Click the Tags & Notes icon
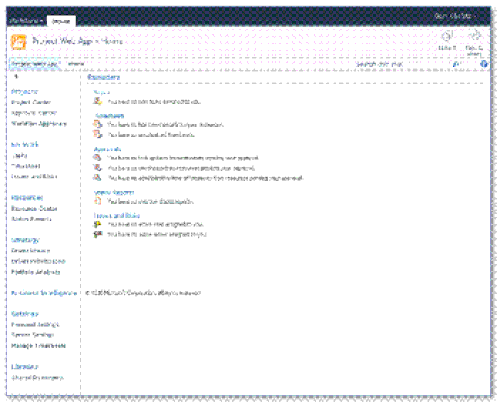500x405 pixels. click(474, 35)
